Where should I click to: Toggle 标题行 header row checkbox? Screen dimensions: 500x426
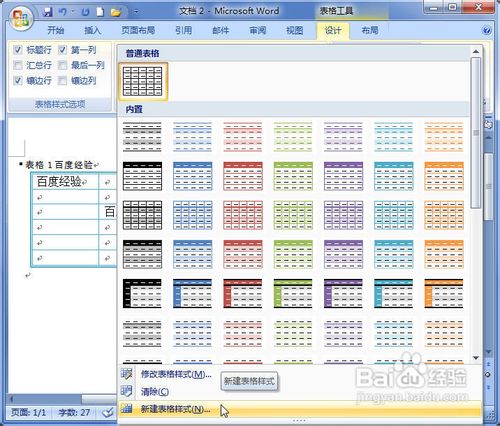pyautogui.click(x=18, y=50)
